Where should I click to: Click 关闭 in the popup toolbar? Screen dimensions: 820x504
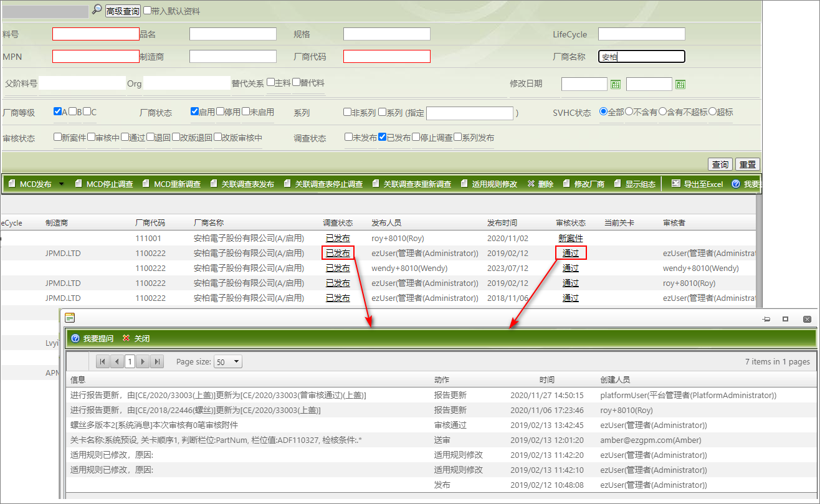136,338
